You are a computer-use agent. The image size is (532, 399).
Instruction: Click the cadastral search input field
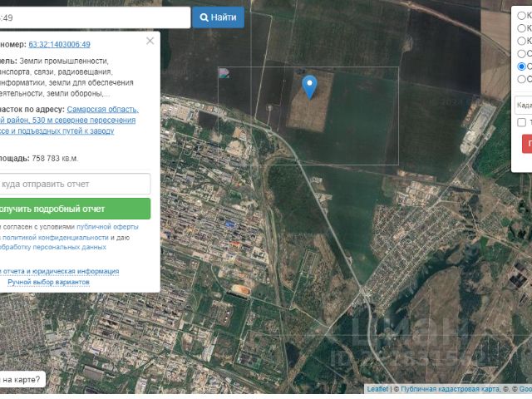click(94, 17)
